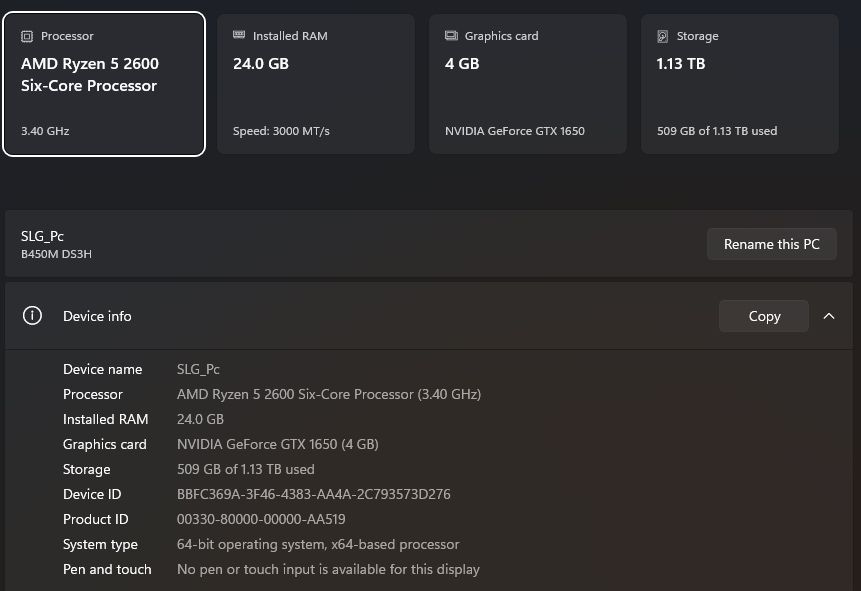Click the Installed RAM memory icon

tap(239, 35)
